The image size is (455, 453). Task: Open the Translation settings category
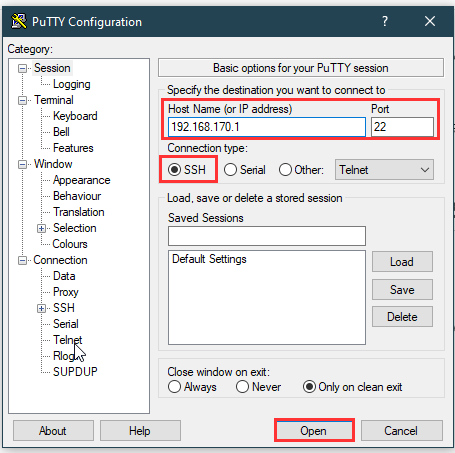pos(79,212)
